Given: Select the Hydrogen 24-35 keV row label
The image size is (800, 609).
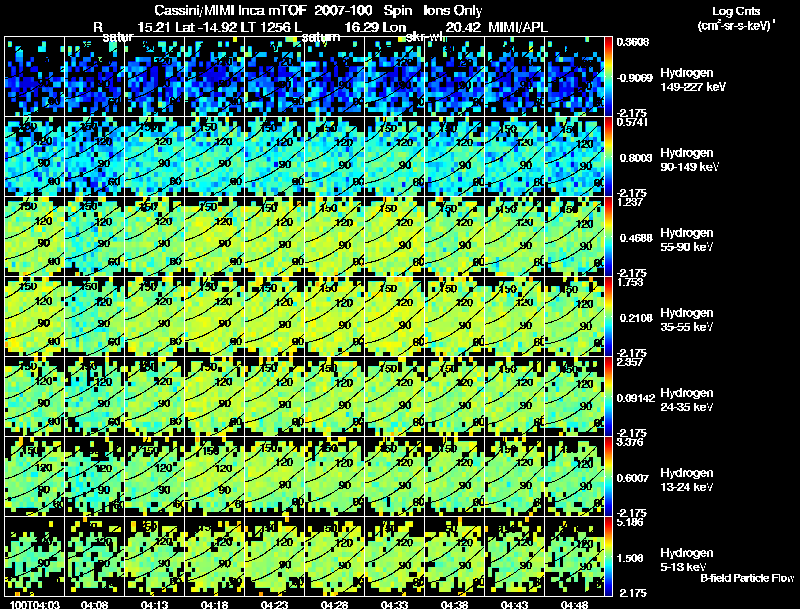Looking at the screenshot, I should [x=686, y=400].
